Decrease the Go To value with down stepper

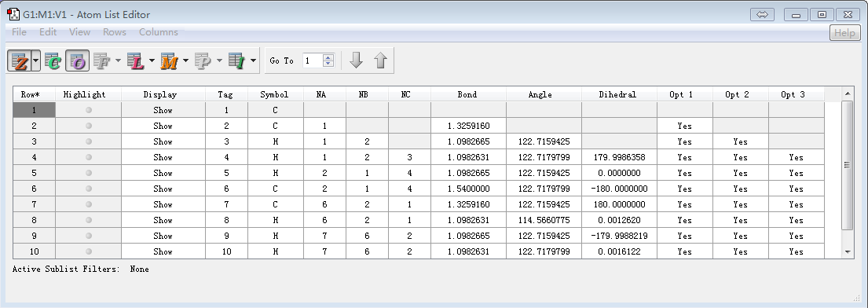pyautogui.click(x=328, y=64)
